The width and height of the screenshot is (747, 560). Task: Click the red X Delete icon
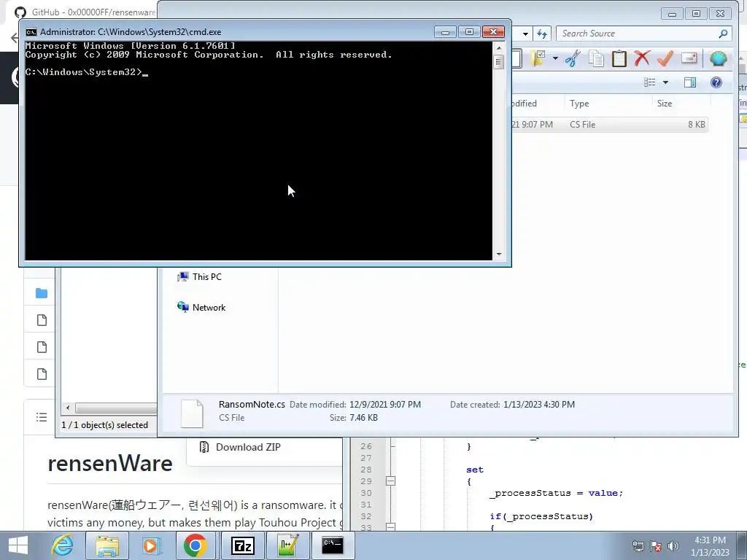coord(642,58)
